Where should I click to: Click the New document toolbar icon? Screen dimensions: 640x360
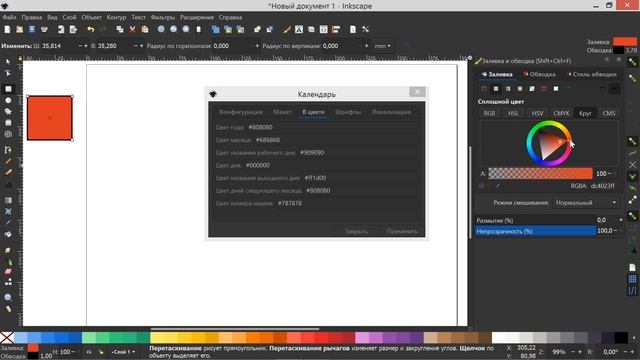(7, 29)
